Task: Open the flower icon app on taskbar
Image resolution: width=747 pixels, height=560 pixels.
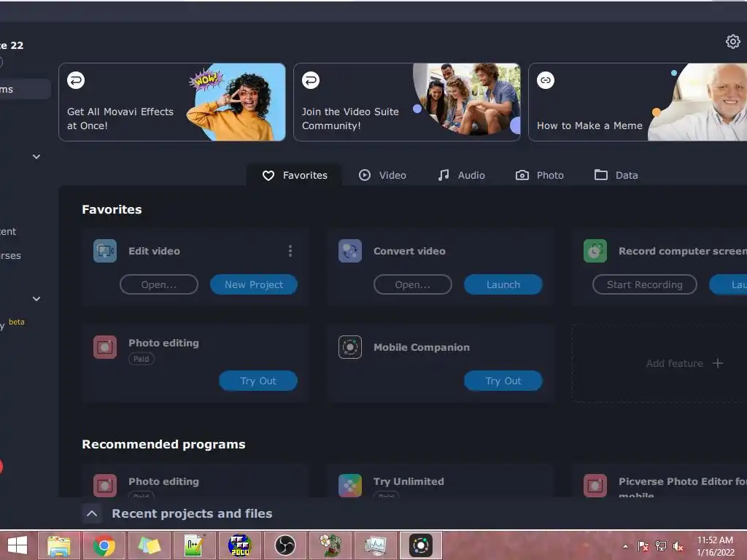Action: [330, 545]
